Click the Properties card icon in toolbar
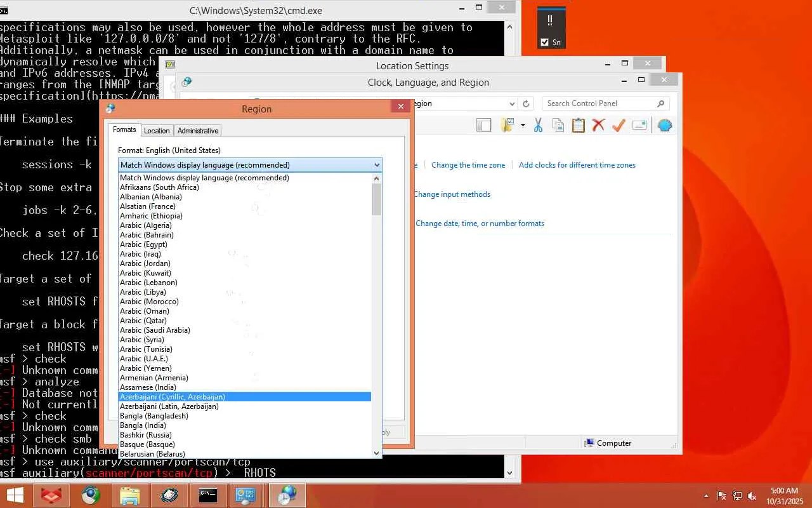Viewport: 812px width, 508px height. pos(639,125)
